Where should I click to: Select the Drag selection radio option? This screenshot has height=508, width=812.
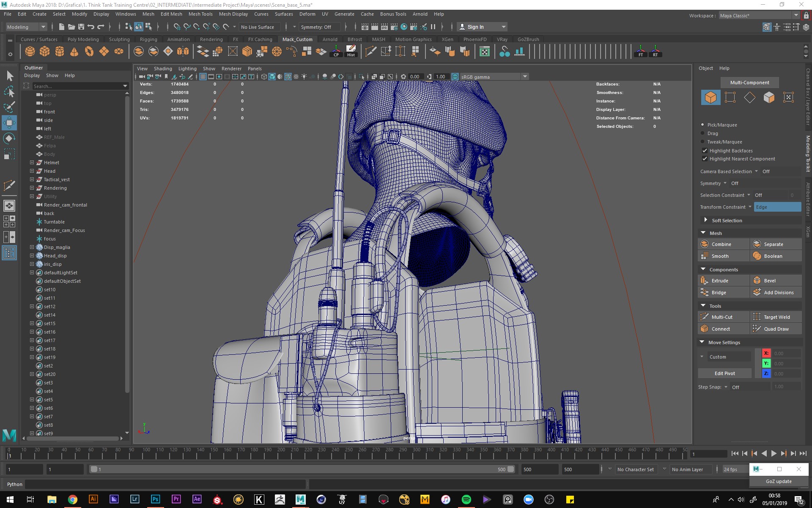(x=703, y=133)
